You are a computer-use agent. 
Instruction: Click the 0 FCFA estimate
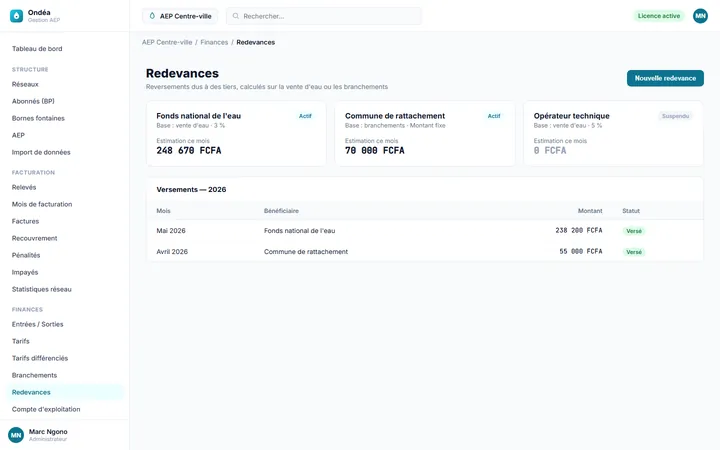(x=550, y=151)
